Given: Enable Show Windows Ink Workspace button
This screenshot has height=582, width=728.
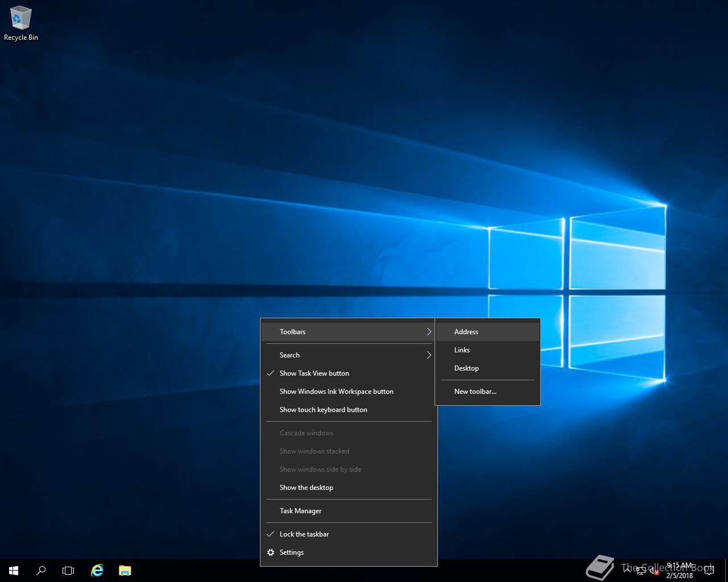Looking at the screenshot, I should (x=349, y=392).
